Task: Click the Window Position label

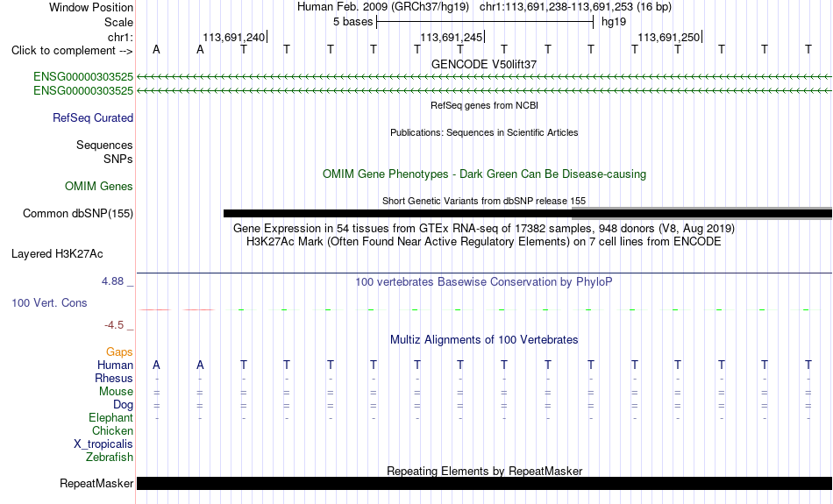Action: tap(91, 7)
